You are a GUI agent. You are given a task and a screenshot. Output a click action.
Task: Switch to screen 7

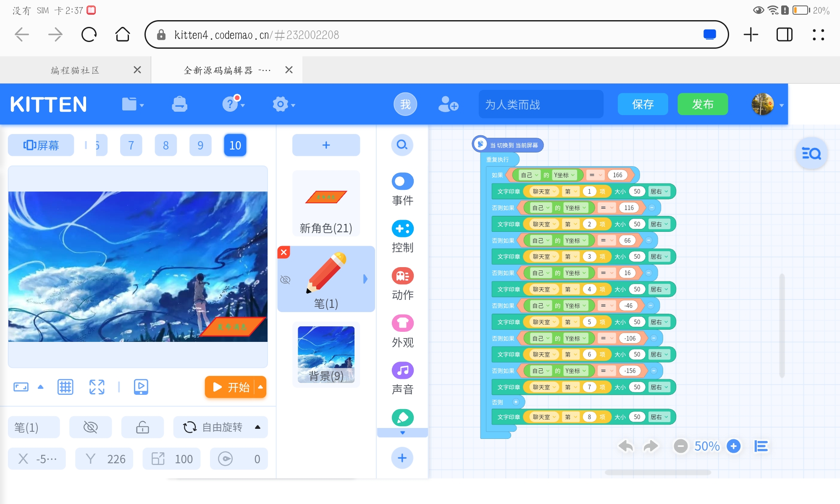(131, 145)
